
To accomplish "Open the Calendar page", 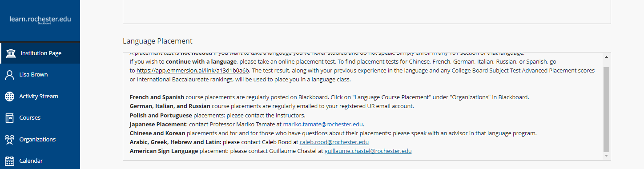I will pos(40,161).
